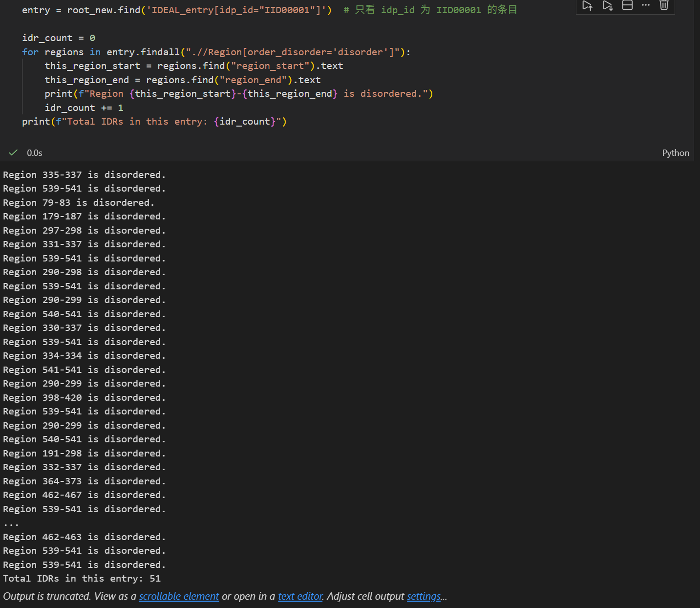
Task: Click the 'print(f"Total IDRs in this entry' code line
Action: 154,121
